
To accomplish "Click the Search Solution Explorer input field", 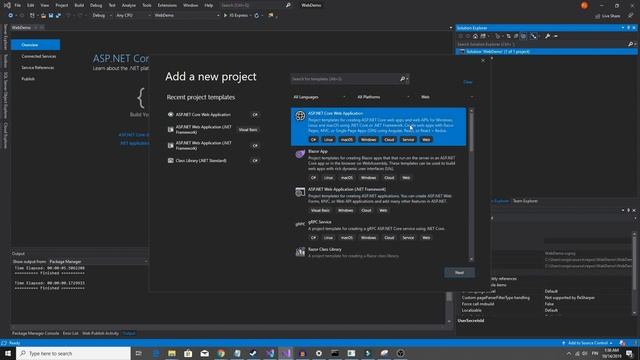I will coord(542,44).
